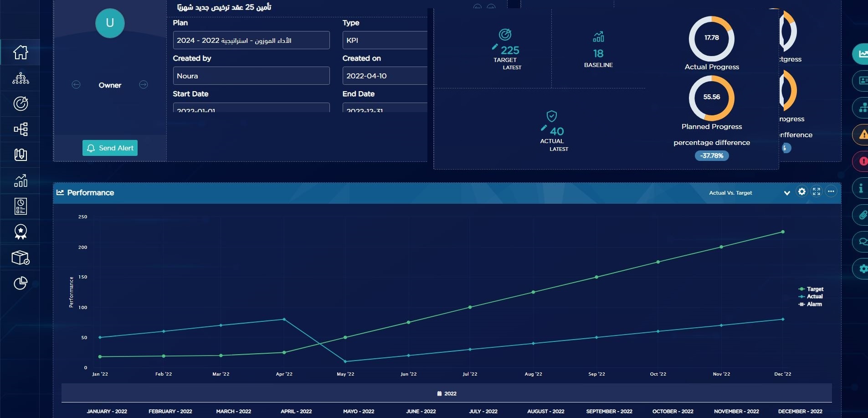Select APRIL - 2022 period
This screenshot has width=868, height=418.
coord(296,411)
